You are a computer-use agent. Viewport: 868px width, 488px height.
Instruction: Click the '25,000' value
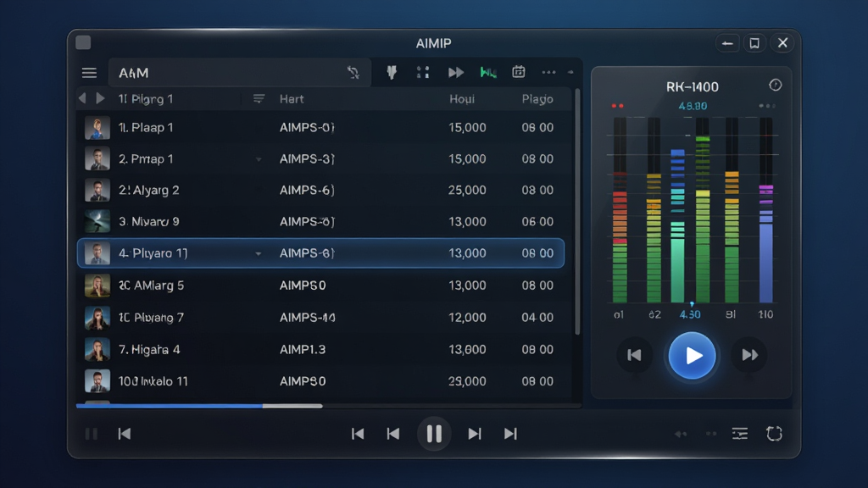467,191
